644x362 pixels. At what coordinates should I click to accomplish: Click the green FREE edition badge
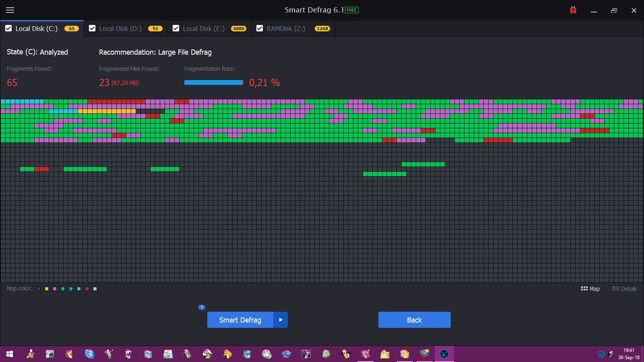pos(352,10)
